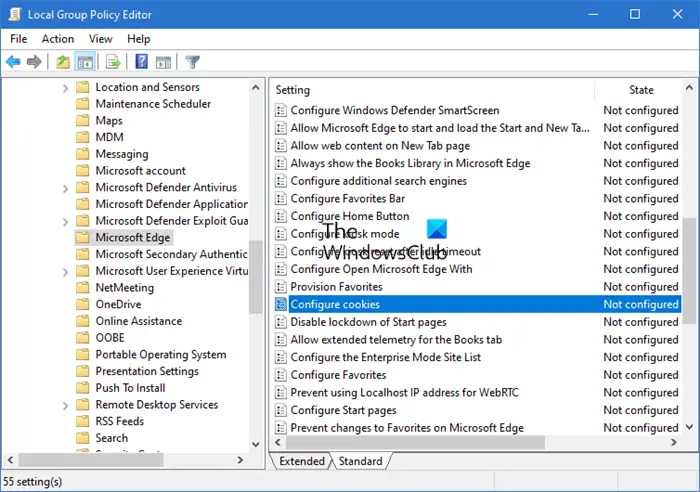This screenshot has height=492, width=700.
Task: Click the policy icon beside Configure Favorites
Action: pyautogui.click(x=280, y=375)
